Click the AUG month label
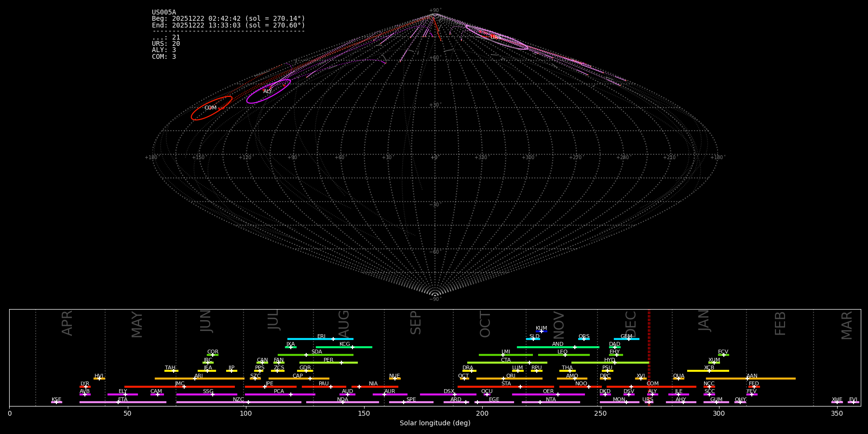868x434 pixels. point(344,324)
